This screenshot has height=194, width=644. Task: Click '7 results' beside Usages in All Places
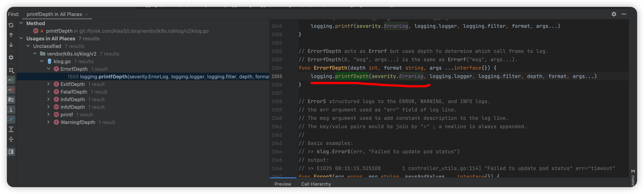(x=89, y=38)
